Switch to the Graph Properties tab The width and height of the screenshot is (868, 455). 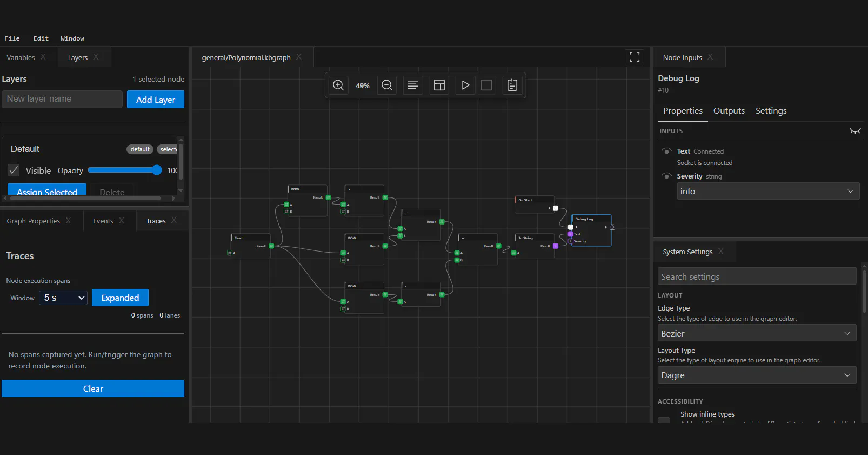[34, 221]
